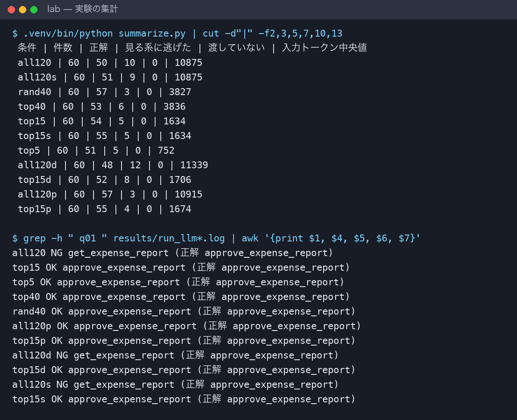The height and width of the screenshot is (420, 517).
Task: Click the window title 'lab — 実験の集計'
Action: point(82,9)
